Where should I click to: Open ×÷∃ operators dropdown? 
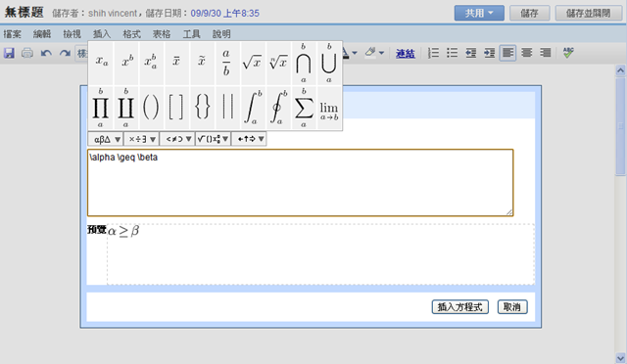[x=141, y=139]
